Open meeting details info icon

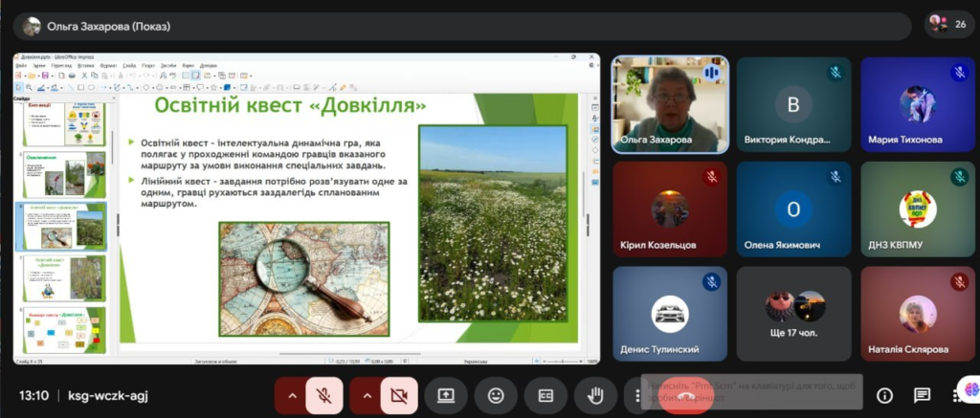[884, 395]
